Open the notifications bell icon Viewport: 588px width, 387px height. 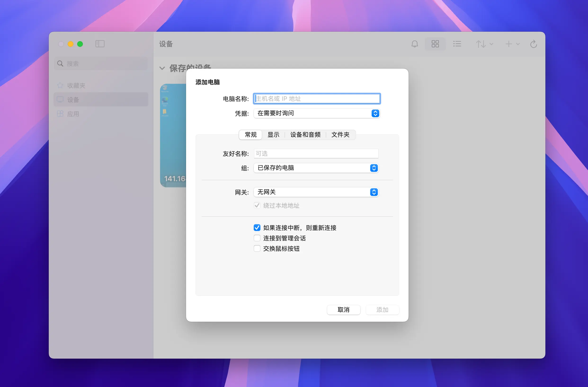click(414, 44)
